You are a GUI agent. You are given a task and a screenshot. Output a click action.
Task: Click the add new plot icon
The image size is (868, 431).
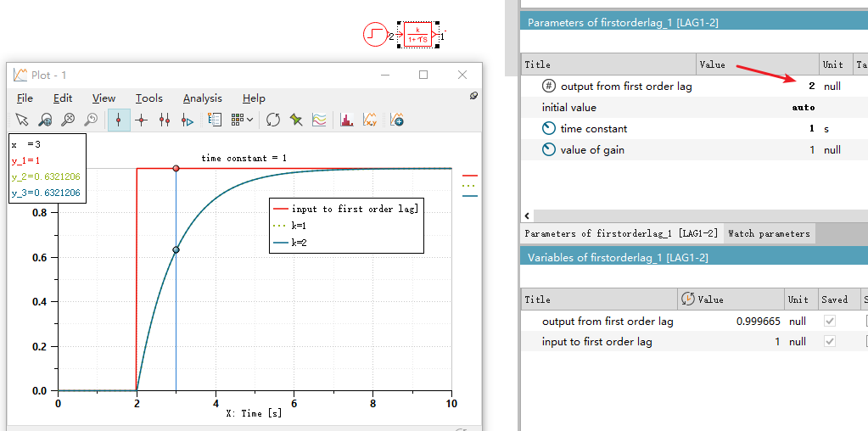tap(396, 120)
